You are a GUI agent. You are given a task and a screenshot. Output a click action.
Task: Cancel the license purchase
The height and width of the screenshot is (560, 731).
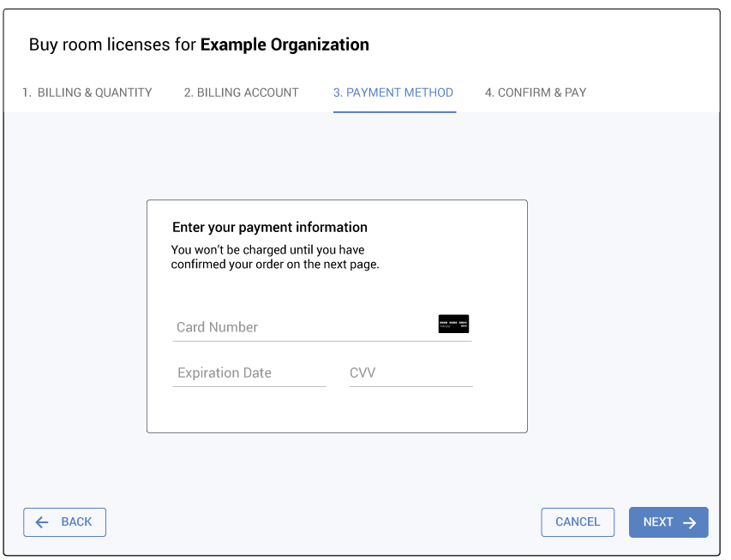tap(578, 522)
